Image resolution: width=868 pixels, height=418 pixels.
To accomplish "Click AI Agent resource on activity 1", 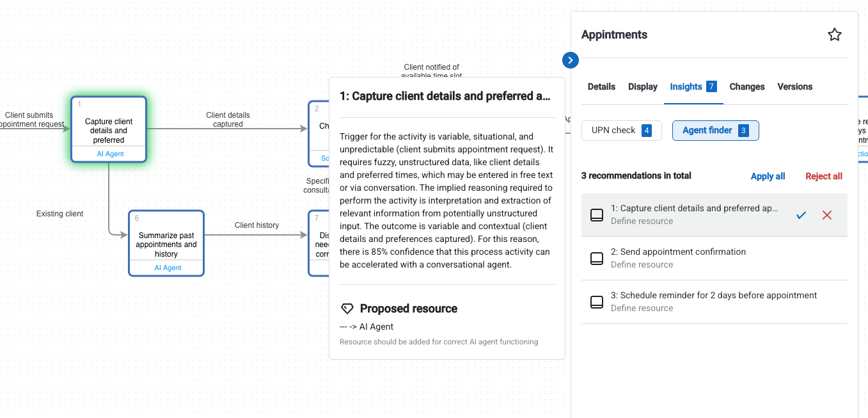I will click(x=110, y=154).
